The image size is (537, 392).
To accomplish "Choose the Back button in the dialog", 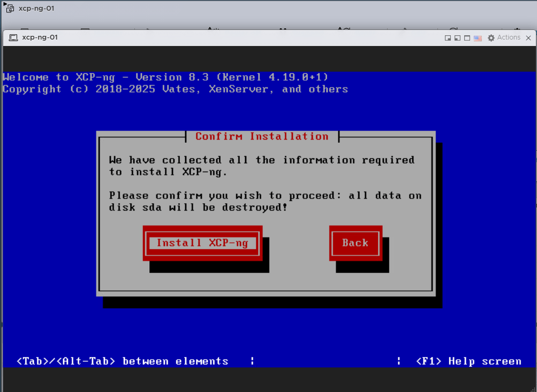I will click(355, 243).
